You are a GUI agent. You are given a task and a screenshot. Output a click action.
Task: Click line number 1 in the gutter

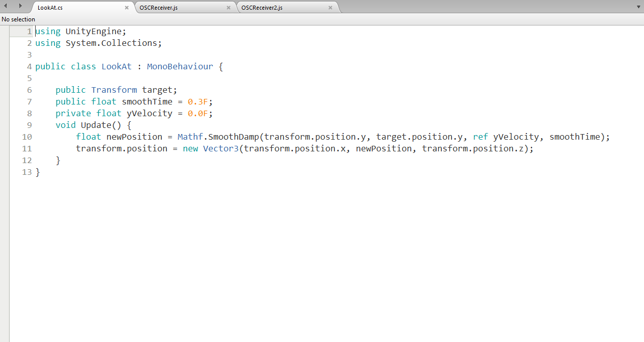[x=29, y=32]
